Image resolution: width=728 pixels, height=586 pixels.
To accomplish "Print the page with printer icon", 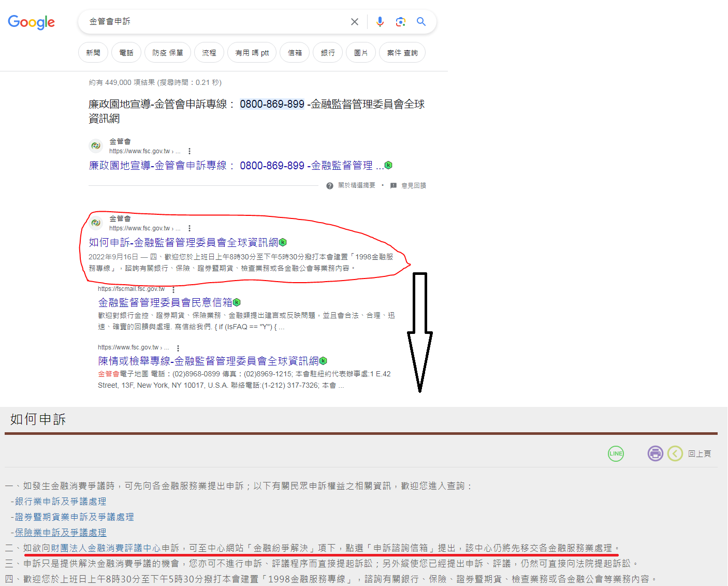I will (x=655, y=453).
